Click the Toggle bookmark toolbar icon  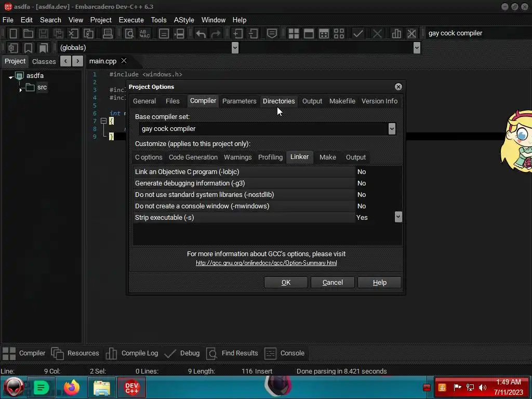pos(28,48)
